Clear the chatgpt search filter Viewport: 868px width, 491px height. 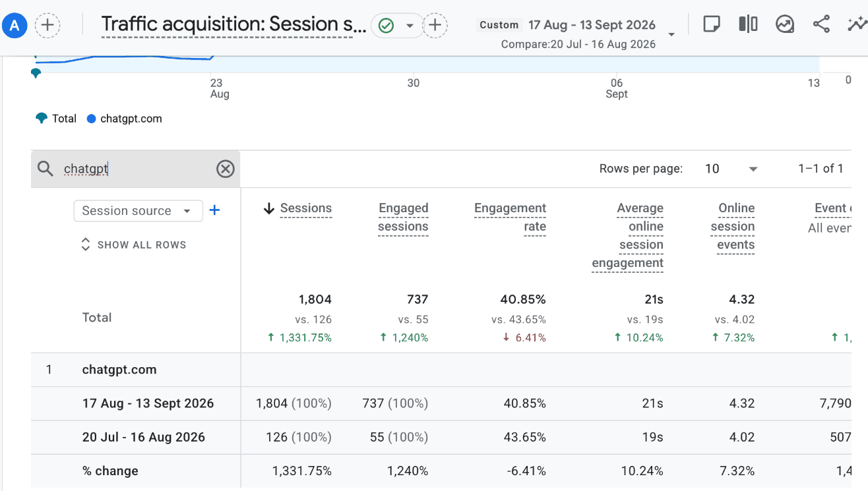[x=226, y=169]
